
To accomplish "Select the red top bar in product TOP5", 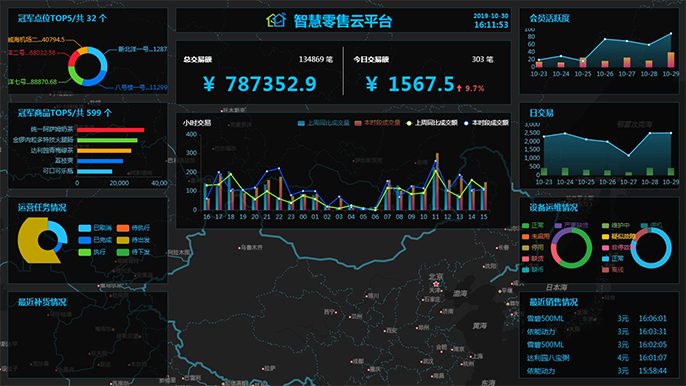I will click(x=111, y=130).
